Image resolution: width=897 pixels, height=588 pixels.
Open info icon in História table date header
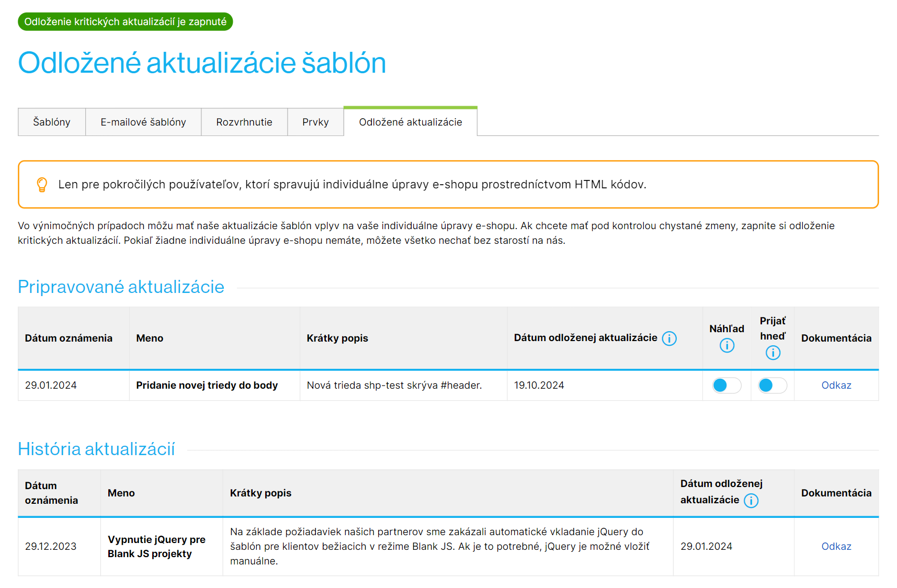751,501
